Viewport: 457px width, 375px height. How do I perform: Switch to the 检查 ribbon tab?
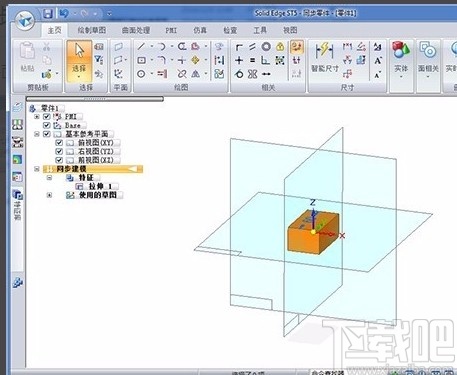pyautogui.click(x=230, y=30)
